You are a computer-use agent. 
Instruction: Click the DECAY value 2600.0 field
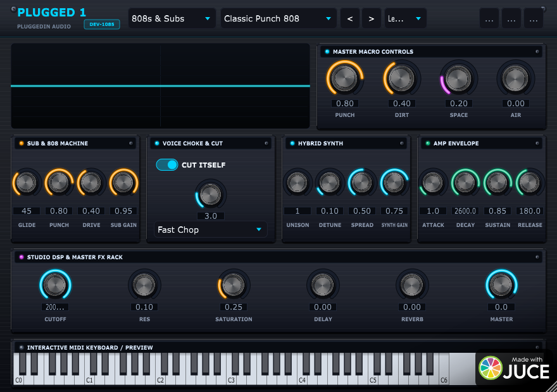(x=465, y=211)
